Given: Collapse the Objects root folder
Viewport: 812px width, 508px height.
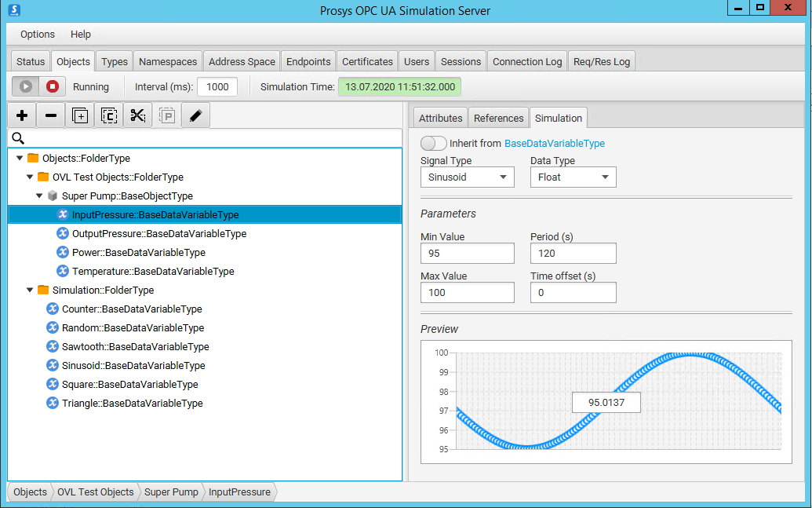Looking at the screenshot, I should tap(20, 158).
